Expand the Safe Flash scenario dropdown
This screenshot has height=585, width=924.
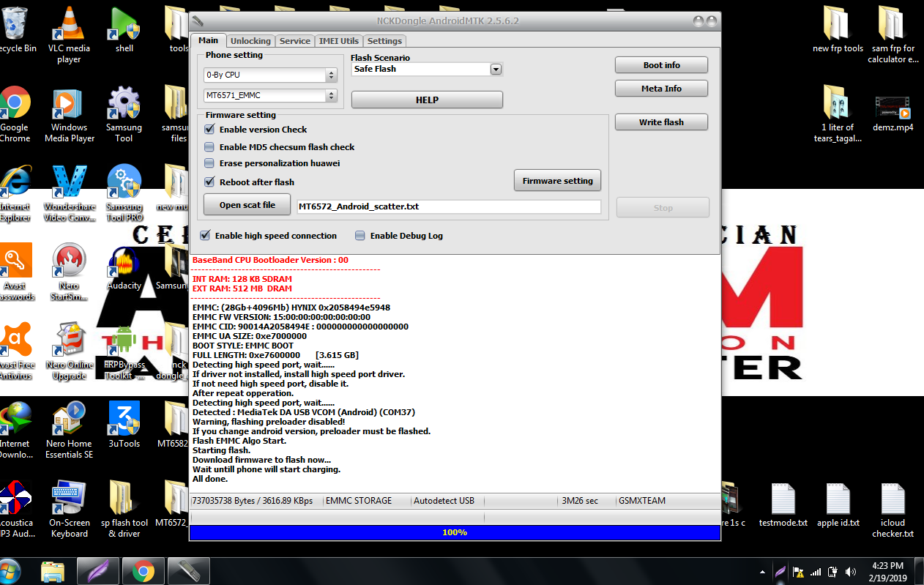click(x=495, y=69)
